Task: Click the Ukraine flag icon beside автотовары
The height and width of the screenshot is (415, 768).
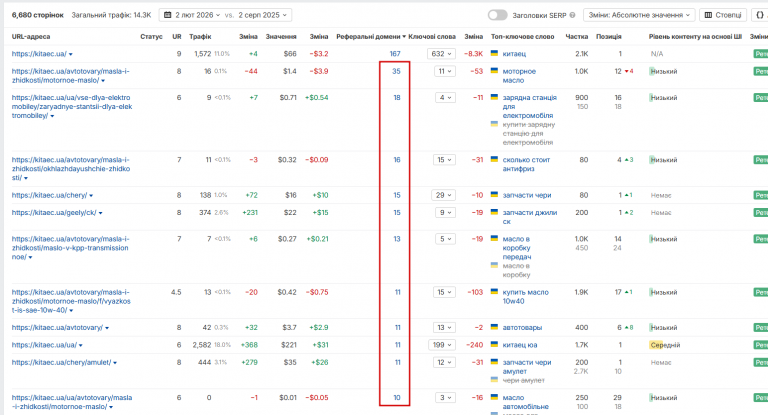Action: pyautogui.click(x=494, y=326)
